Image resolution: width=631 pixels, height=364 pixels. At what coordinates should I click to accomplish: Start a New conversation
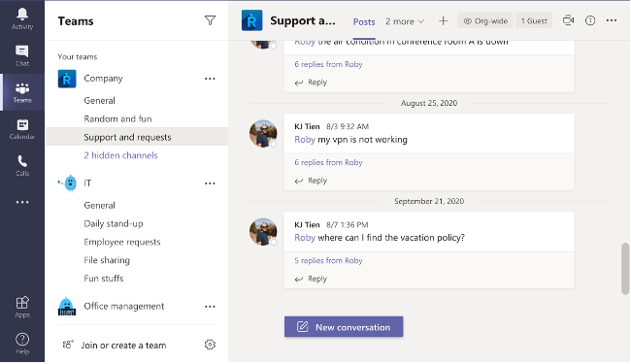344,326
